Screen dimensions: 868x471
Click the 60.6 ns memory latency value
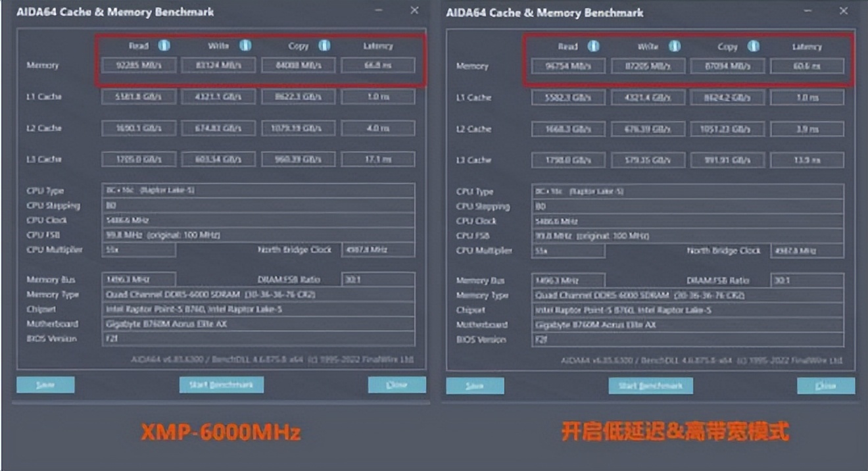click(808, 66)
